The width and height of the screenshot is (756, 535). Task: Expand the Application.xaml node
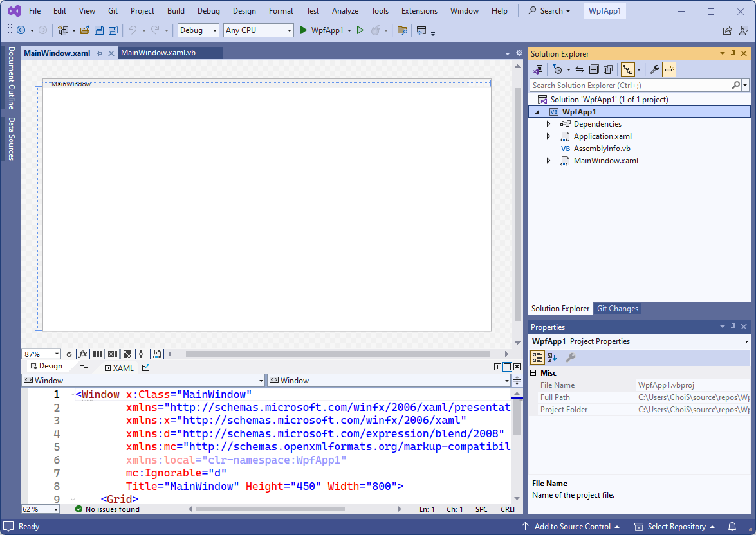pyautogui.click(x=548, y=136)
